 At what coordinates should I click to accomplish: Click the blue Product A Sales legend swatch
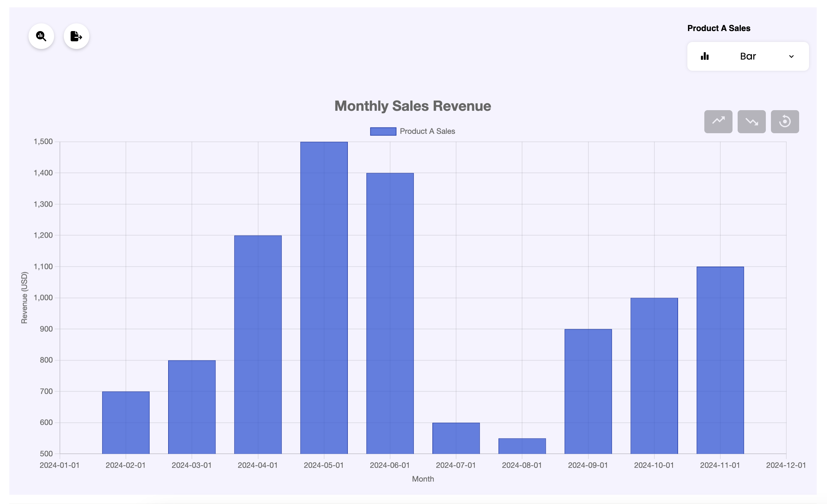(383, 131)
